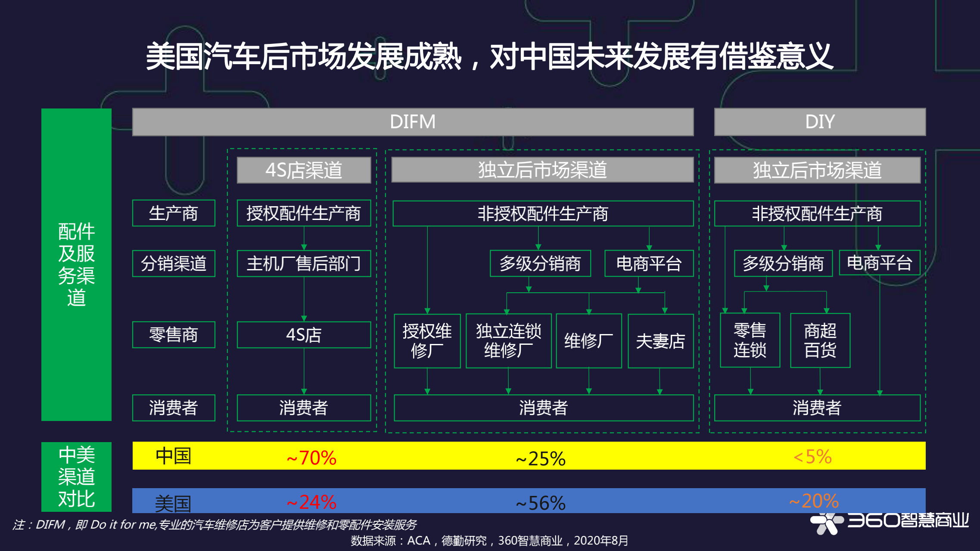This screenshot has width=980, height=551.
Task: Click the 电商平台 box under DIFM
Action: tap(649, 263)
